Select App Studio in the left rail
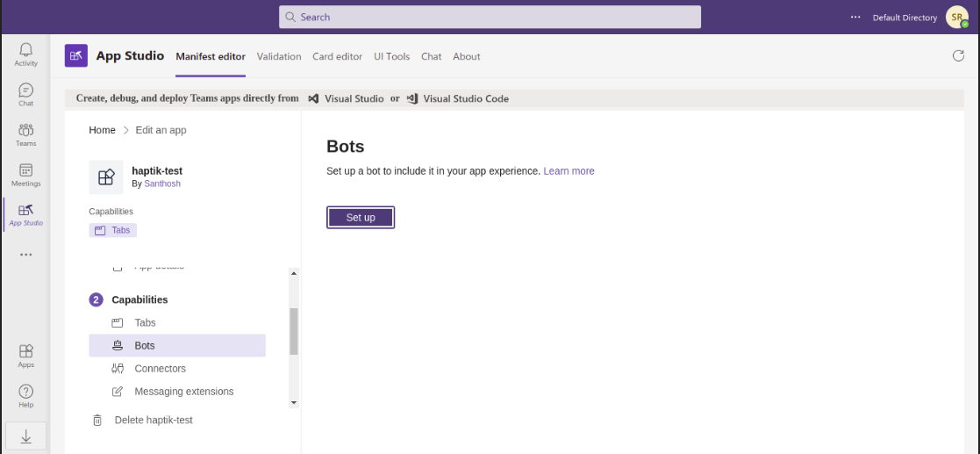 click(25, 214)
